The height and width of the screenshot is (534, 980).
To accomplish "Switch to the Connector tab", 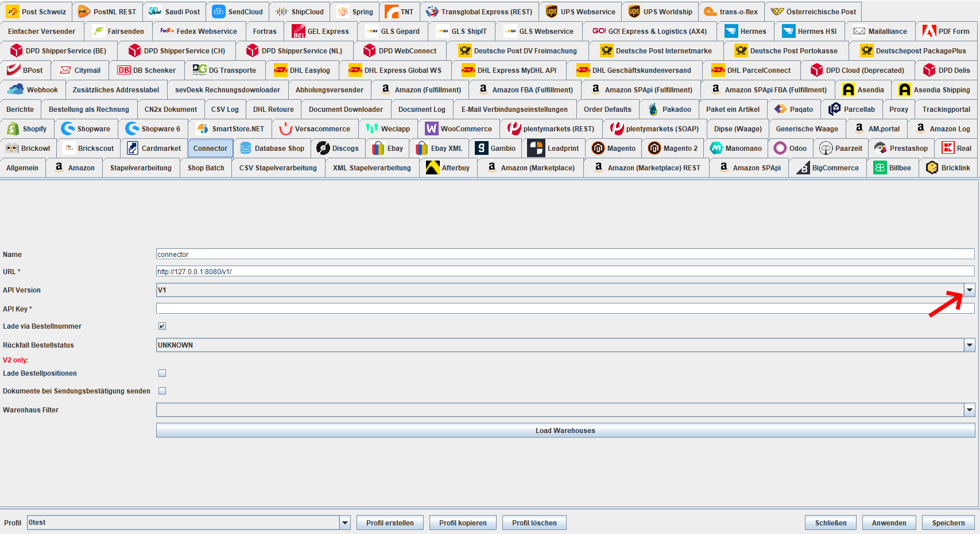I will click(x=210, y=148).
